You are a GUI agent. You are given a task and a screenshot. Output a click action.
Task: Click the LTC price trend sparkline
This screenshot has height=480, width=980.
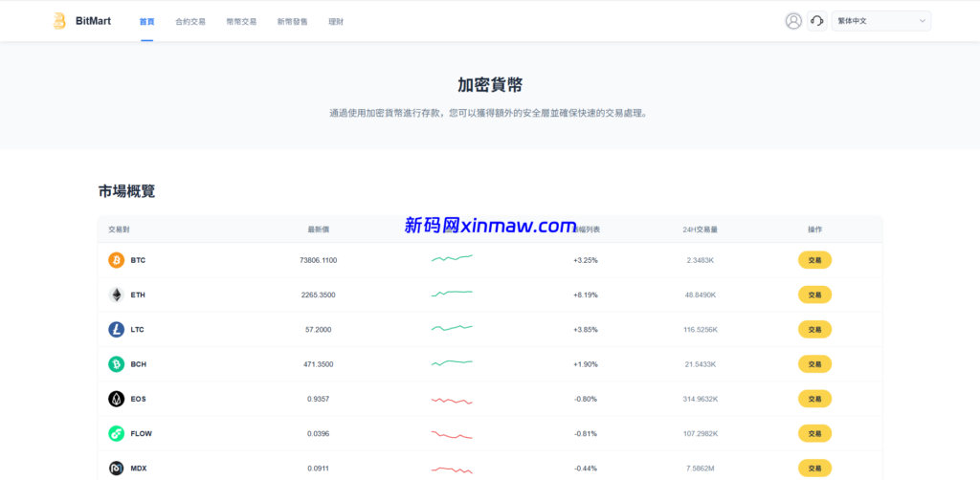coord(452,328)
